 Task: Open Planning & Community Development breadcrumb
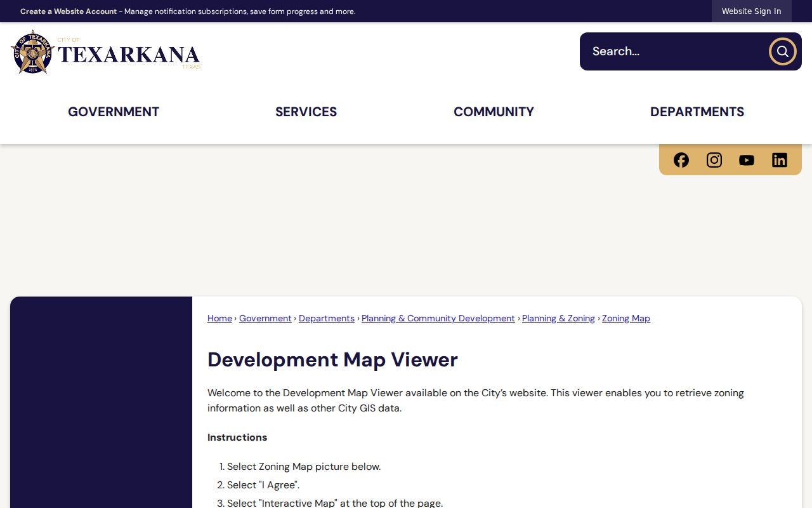click(438, 318)
